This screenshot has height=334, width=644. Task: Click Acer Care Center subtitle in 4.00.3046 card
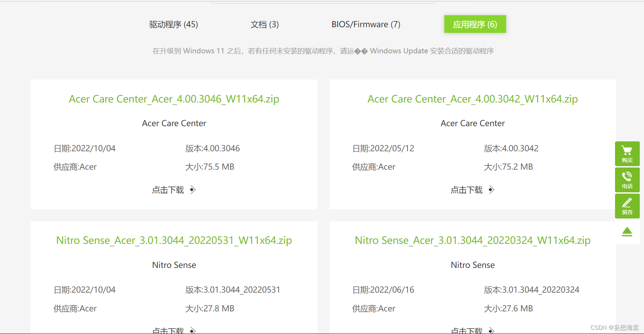pos(174,123)
